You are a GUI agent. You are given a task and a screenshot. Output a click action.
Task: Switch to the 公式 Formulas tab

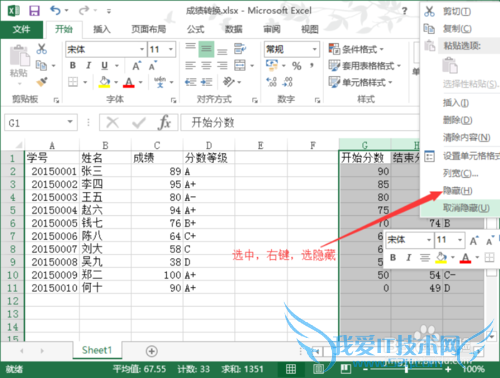[x=195, y=30]
